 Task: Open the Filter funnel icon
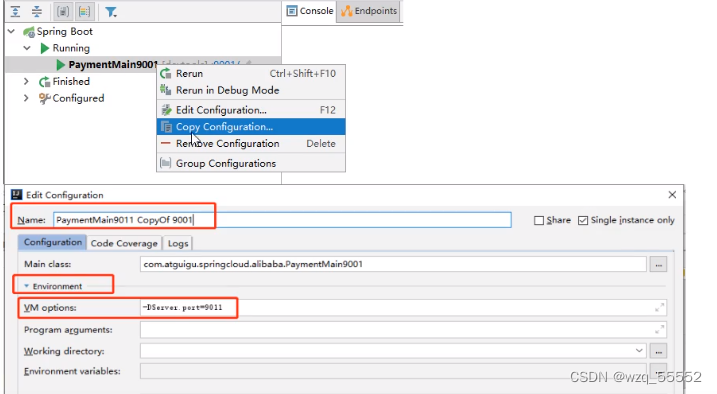pyautogui.click(x=111, y=12)
